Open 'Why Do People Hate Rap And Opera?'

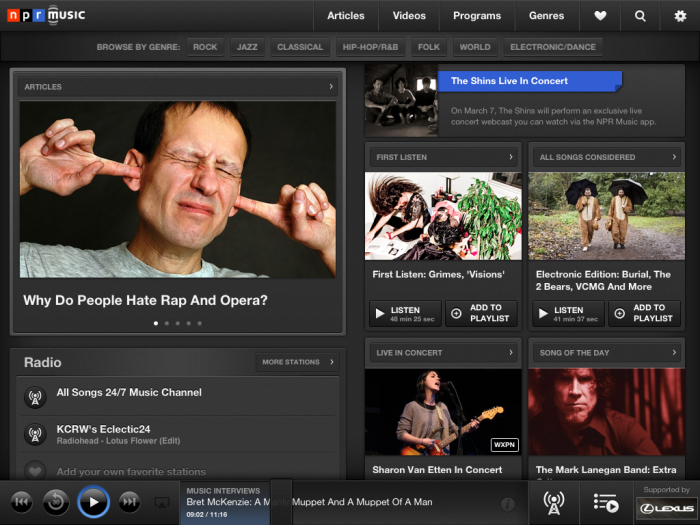pyautogui.click(x=145, y=300)
